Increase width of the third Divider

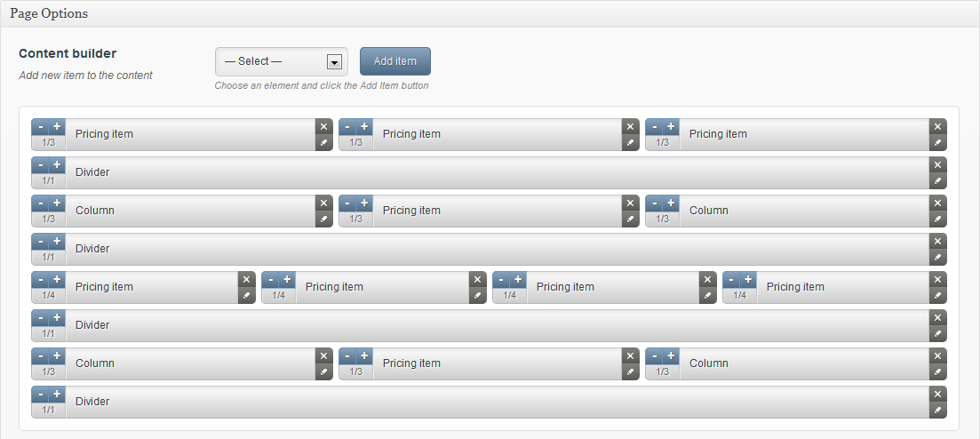[57, 317]
